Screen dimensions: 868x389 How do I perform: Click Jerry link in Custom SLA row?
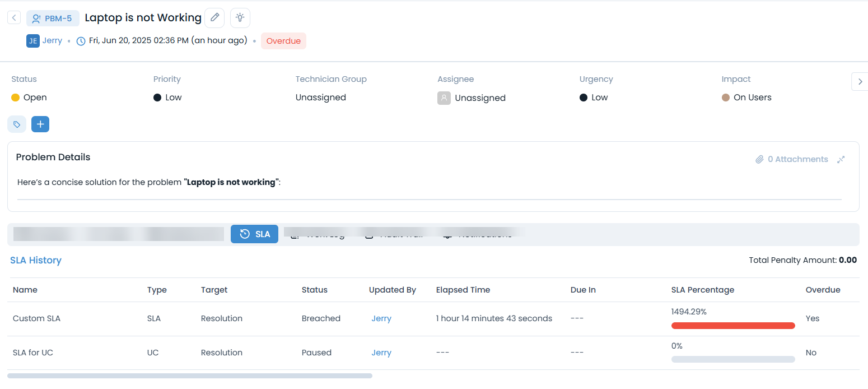click(381, 318)
